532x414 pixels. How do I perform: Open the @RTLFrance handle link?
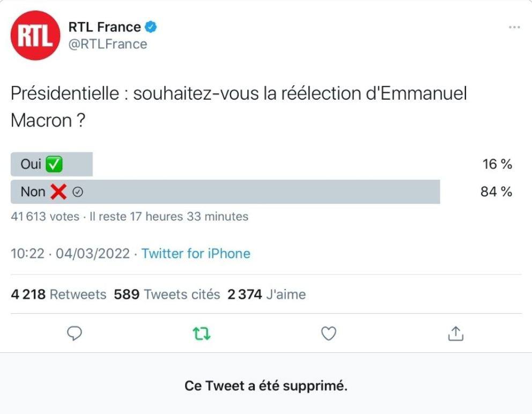tap(108, 44)
